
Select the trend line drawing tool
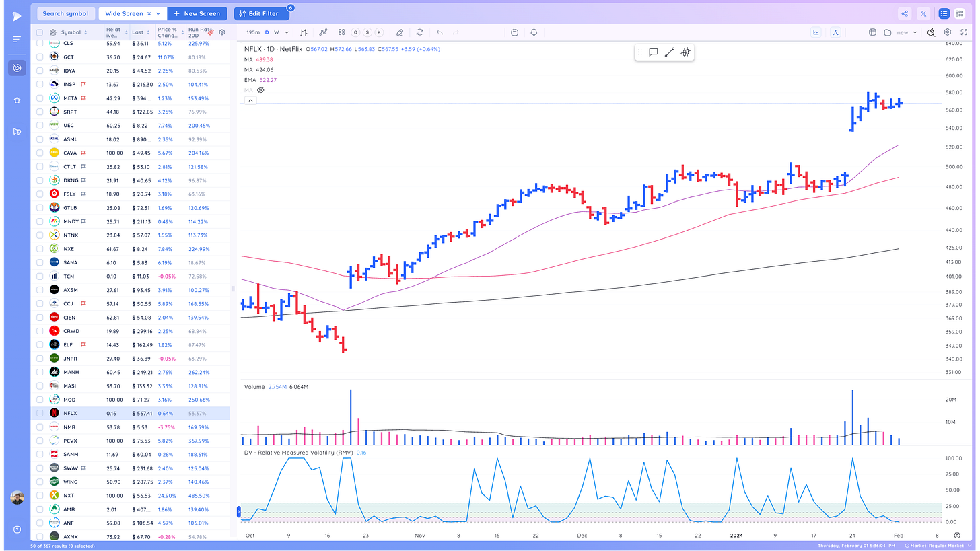click(x=669, y=52)
